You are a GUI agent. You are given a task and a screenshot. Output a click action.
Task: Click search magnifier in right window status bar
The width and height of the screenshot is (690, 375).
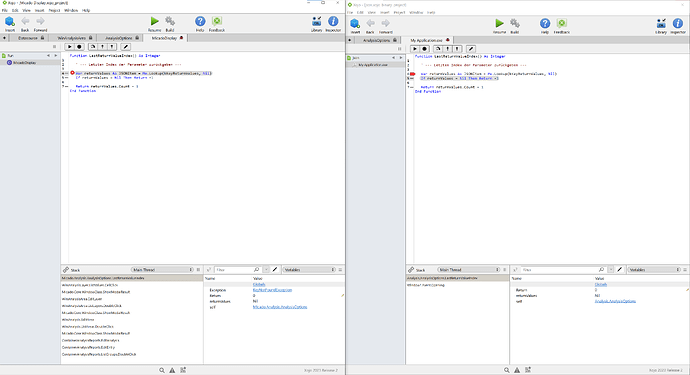pos(506,370)
